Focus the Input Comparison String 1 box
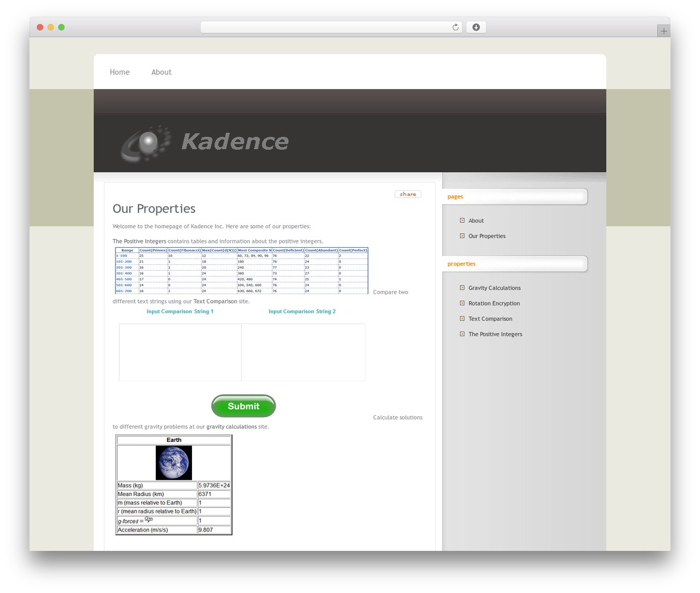The height and width of the screenshot is (593, 700). [x=180, y=352]
